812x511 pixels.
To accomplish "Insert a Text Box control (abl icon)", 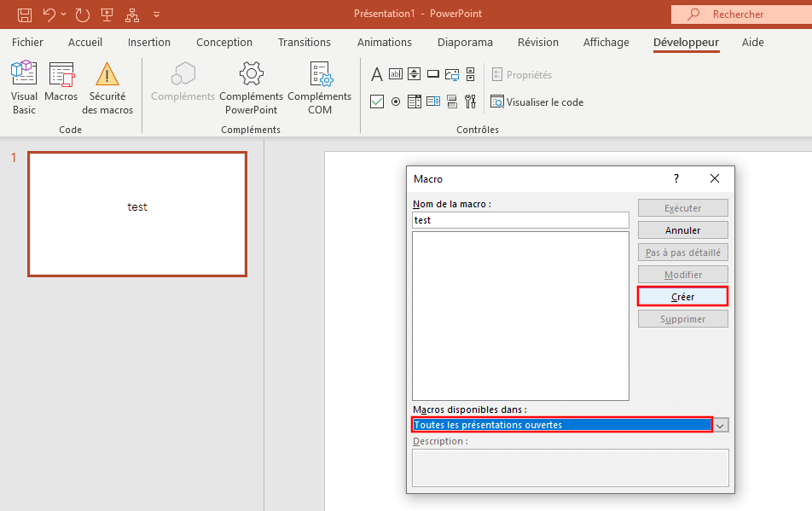I will point(395,74).
